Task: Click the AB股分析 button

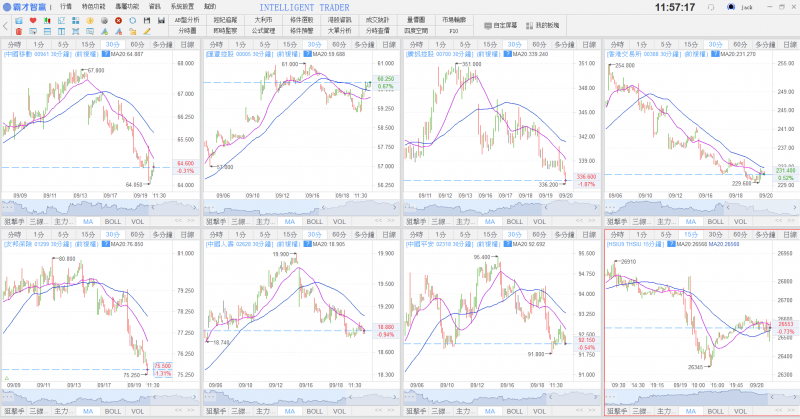Action: point(187,20)
